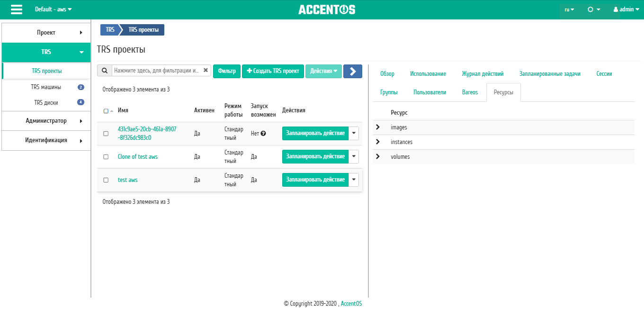Open the admin user menu
The width and height of the screenshot is (644, 309).
(x=626, y=9)
